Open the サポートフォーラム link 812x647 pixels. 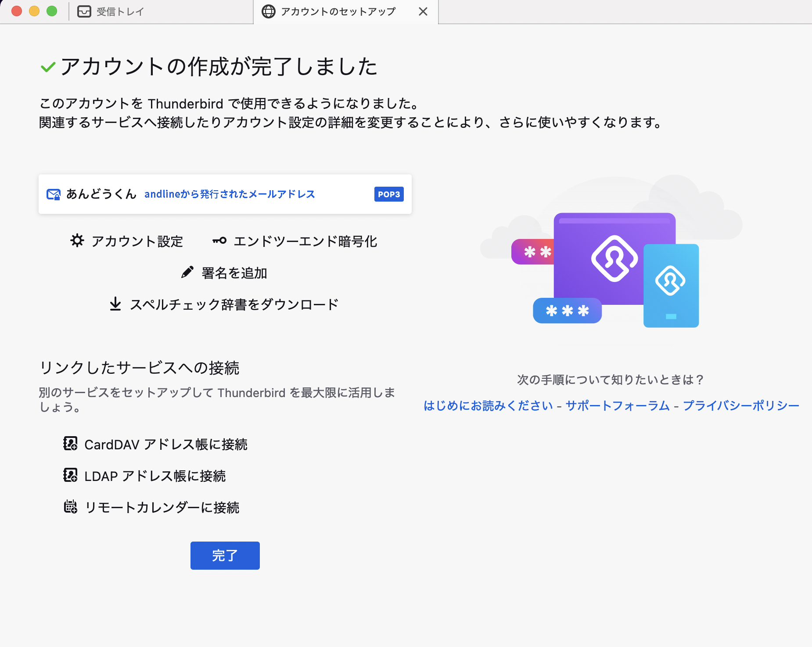618,405
